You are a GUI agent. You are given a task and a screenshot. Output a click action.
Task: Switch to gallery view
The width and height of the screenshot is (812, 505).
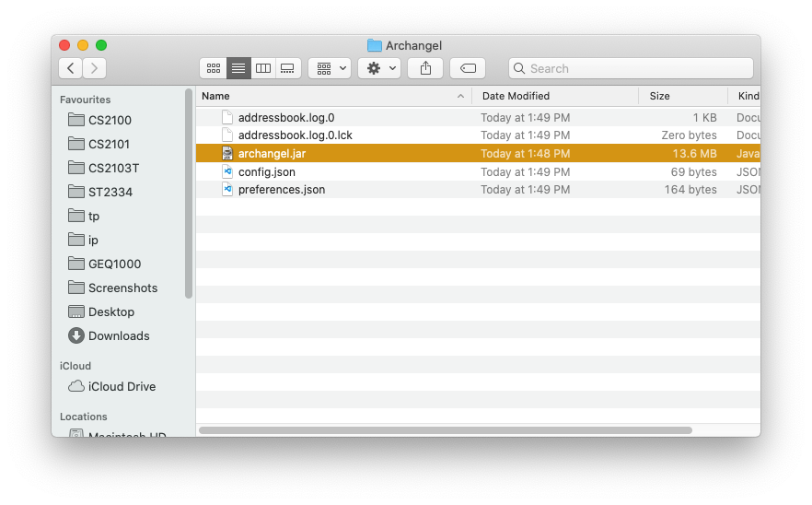point(288,68)
